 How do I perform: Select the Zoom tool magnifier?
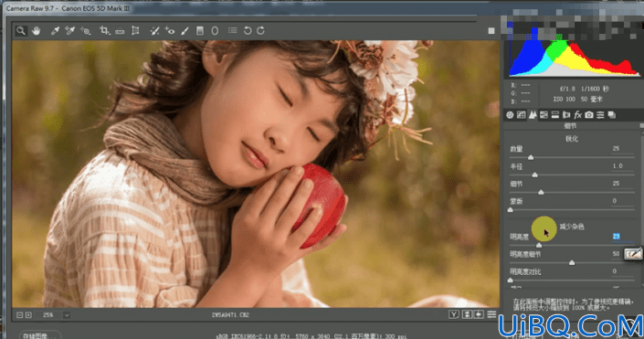coord(20,31)
